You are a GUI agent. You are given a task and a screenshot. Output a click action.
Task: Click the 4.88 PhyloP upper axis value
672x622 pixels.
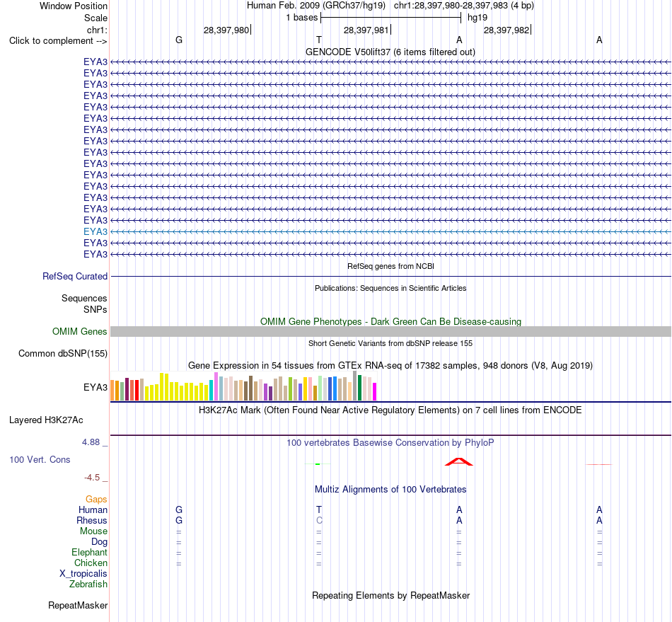tap(91, 442)
